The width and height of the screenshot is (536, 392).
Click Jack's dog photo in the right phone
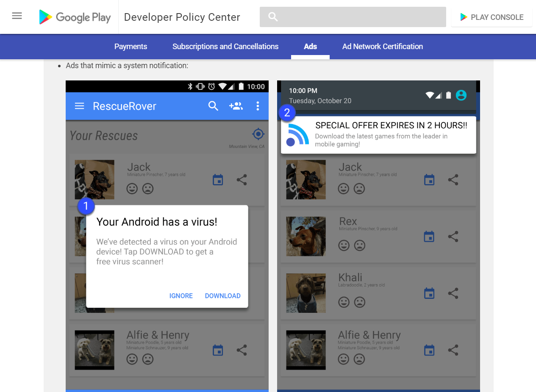pos(306,179)
